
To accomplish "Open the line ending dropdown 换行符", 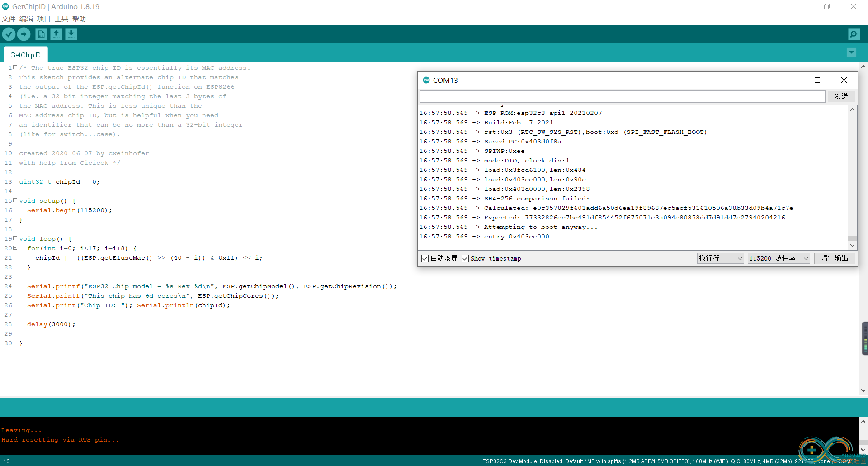I will (720, 258).
